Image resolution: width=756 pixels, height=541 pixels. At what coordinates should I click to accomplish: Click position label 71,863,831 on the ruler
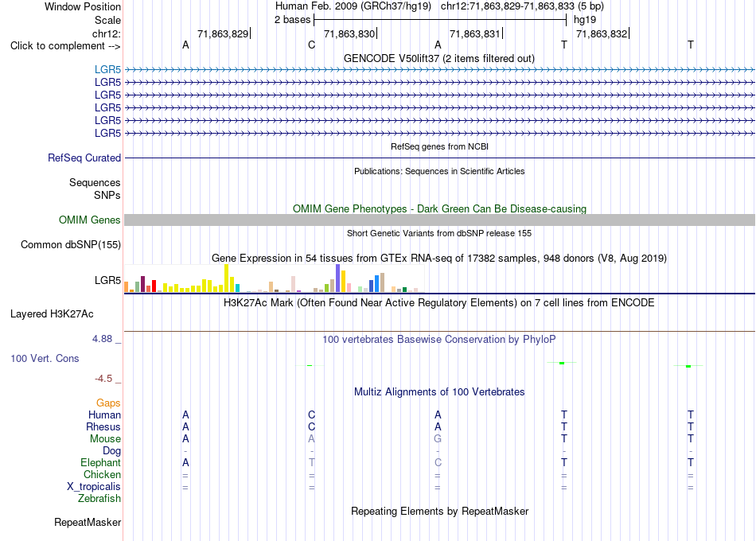coord(475,33)
